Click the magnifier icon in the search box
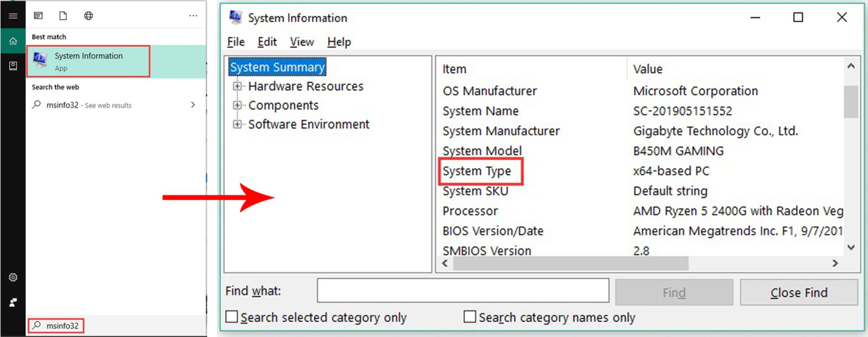This screenshot has width=868, height=337. (x=37, y=325)
